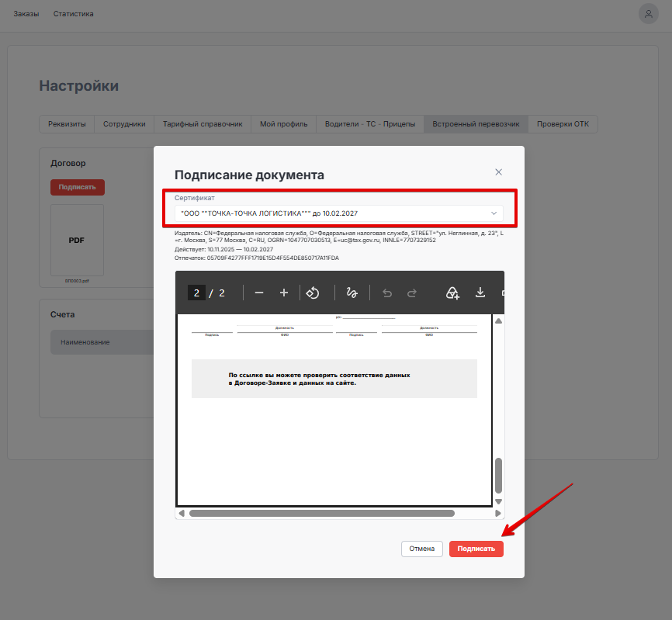The image size is (672, 620).
Task: Rotate the PDF page counterclockwise
Action: (x=313, y=293)
